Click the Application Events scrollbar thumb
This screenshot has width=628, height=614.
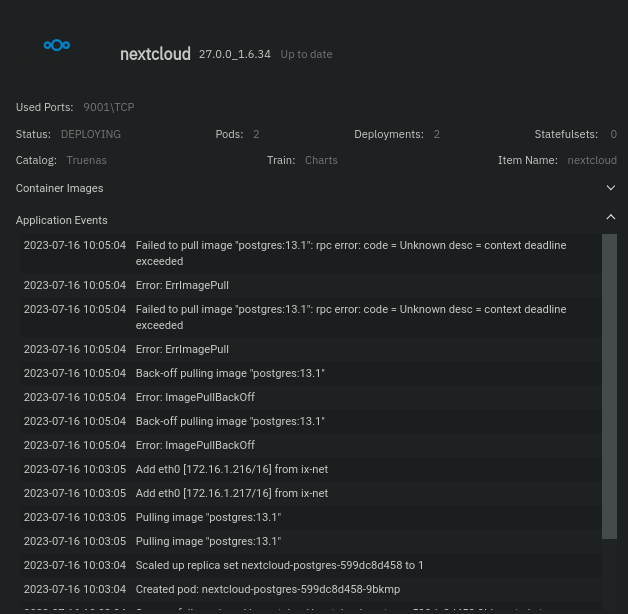pos(609,387)
